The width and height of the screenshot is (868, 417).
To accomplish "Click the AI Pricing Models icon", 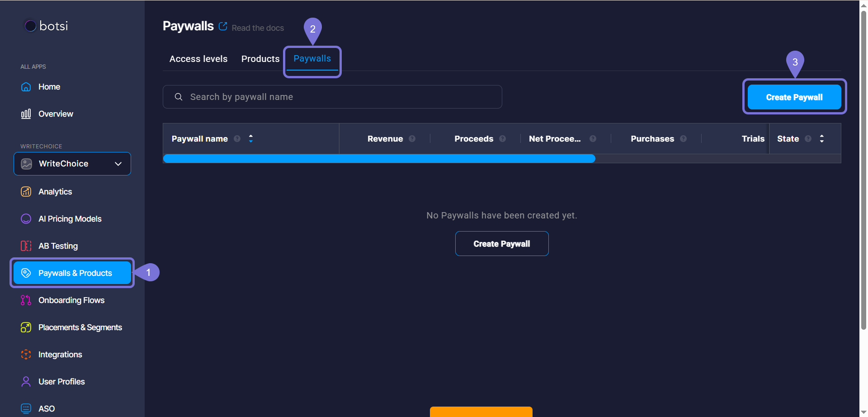I will [26, 219].
